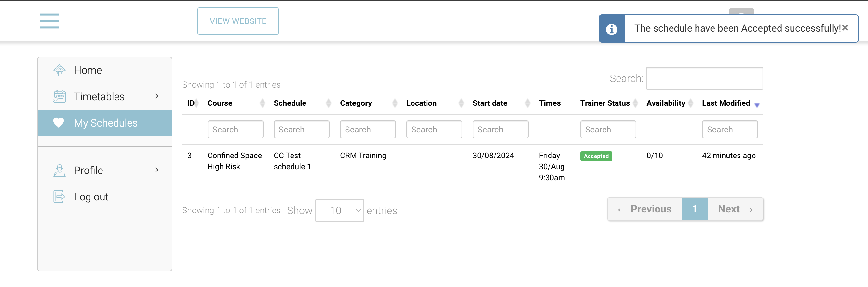Viewport: 868px width, 287px height.
Task: Select page 1 in pagination
Action: click(695, 209)
